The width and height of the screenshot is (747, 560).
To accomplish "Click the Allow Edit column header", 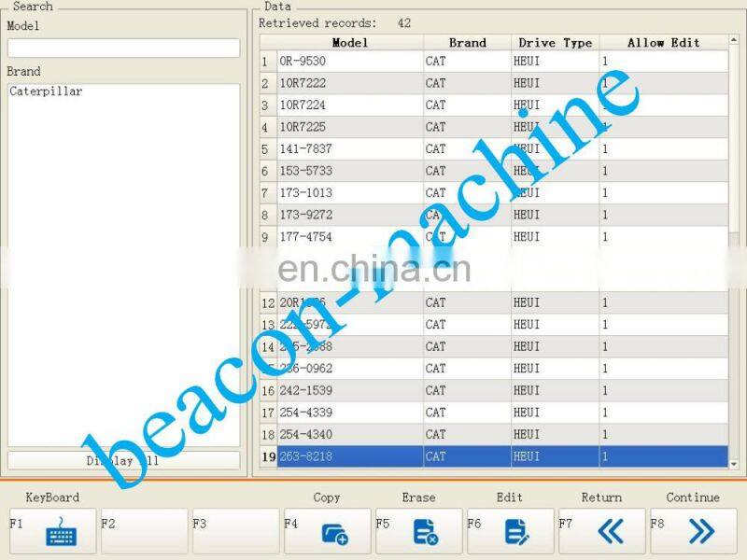I will (x=663, y=43).
